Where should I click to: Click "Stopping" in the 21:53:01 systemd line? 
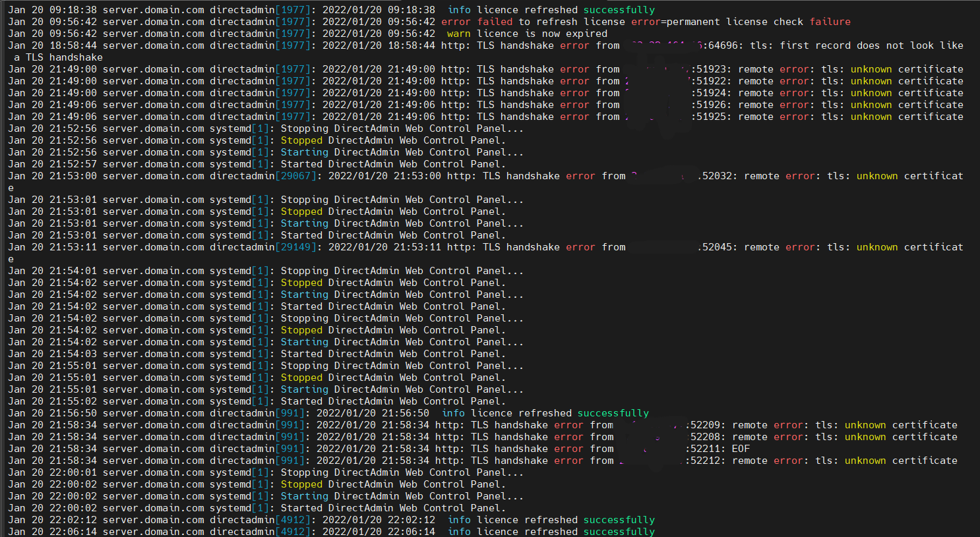(x=304, y=200)
